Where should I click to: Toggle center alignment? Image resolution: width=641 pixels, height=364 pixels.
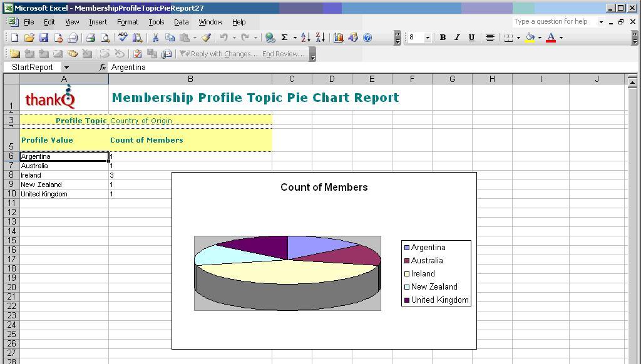click(490, 38)
